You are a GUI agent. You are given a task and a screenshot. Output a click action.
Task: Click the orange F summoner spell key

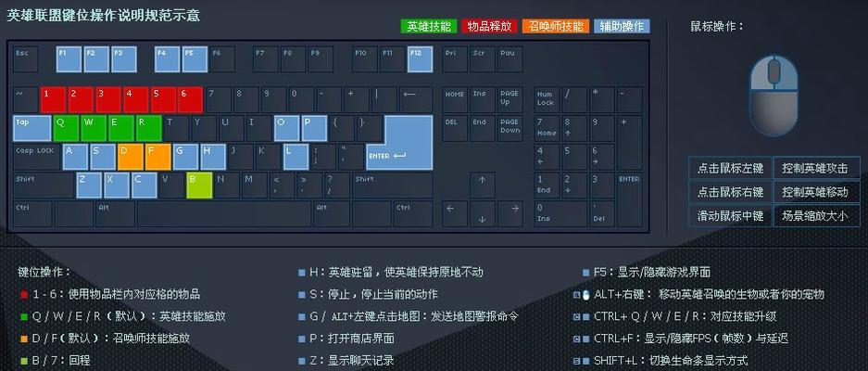point(158,156)
